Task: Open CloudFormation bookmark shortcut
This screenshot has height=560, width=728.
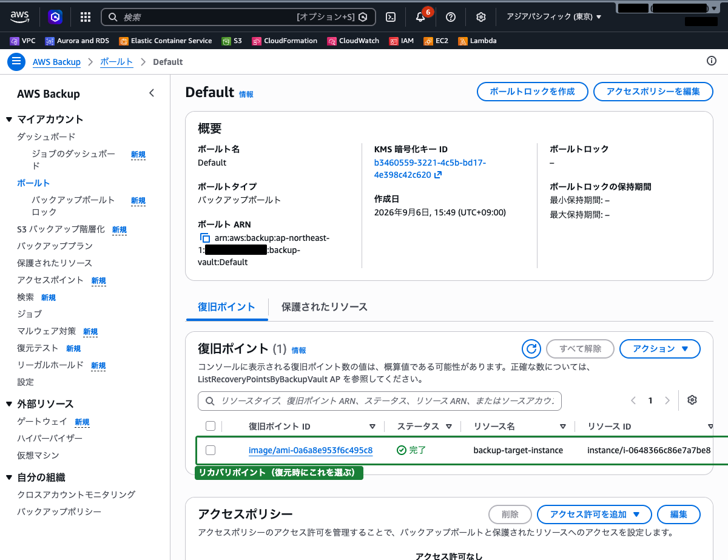Action: pyautogui.click(x=285, y=41)
